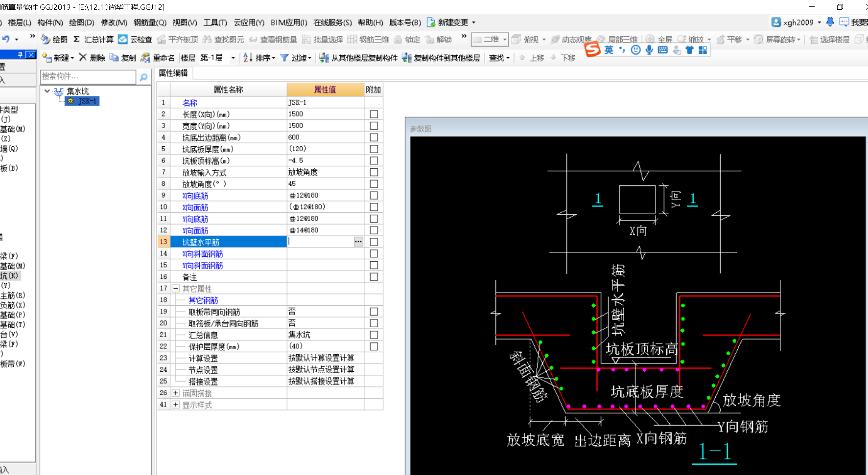Click the 删除 delete X icon
The width and height of the screenshot is (868, 475).
point(83,57)
